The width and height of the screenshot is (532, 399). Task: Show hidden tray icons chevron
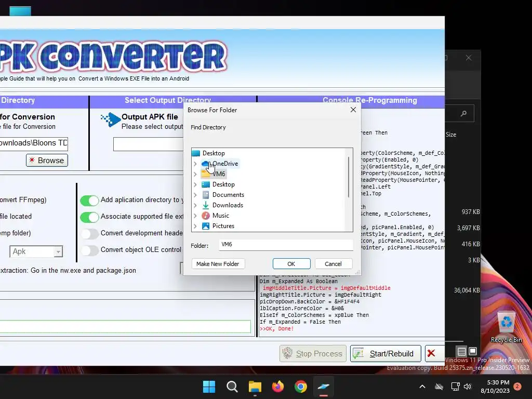(x=422, y=387)
